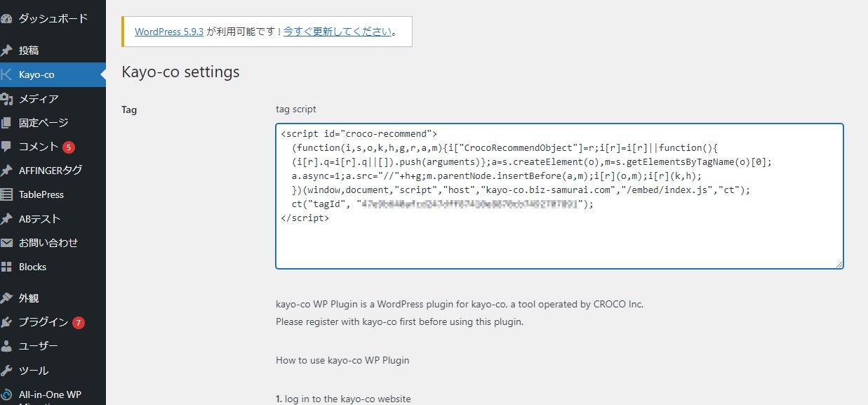This screenshot has height=405, width=868.
Task: Click the pin icon beside ABテスト
Action: 6,219
